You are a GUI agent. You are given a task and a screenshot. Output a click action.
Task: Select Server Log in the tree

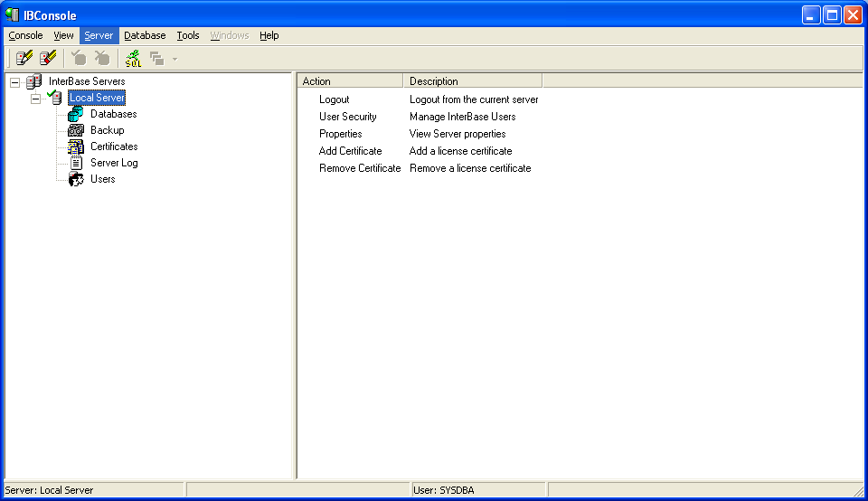[114, 163]
